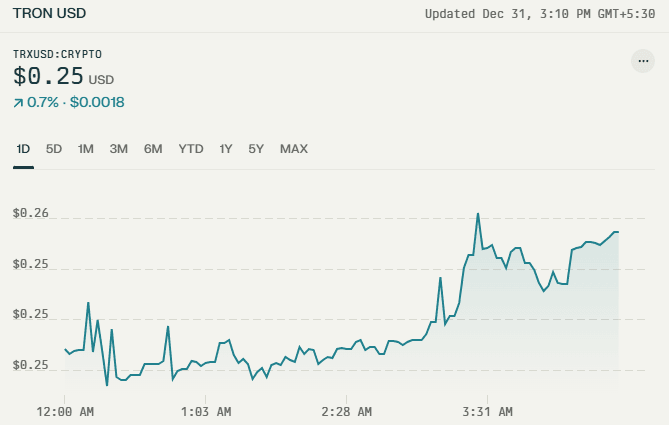Open the three-dot more options menu
This screenshot has height=425, width=669.
pyautogui.click(x=643, y=61)
